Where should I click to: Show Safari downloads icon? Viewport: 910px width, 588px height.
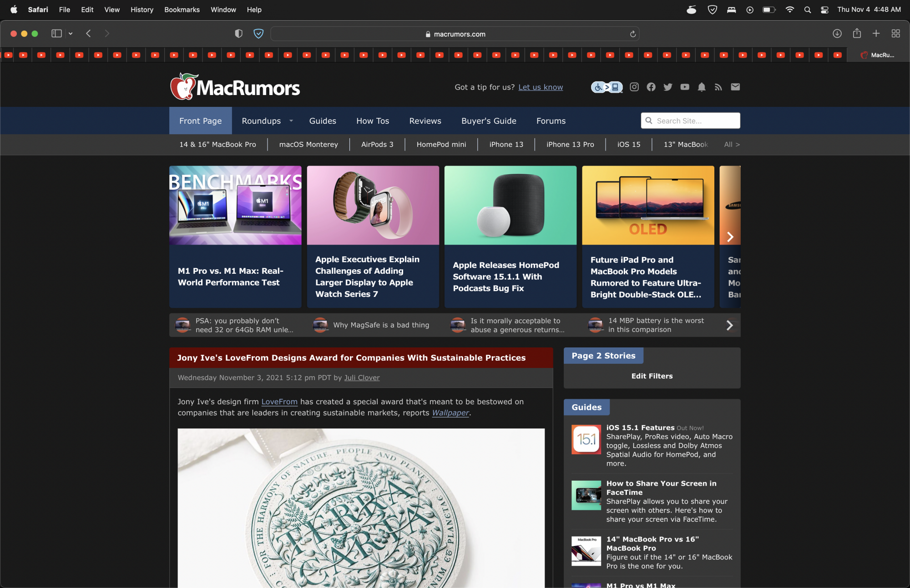tap(837, 34)
